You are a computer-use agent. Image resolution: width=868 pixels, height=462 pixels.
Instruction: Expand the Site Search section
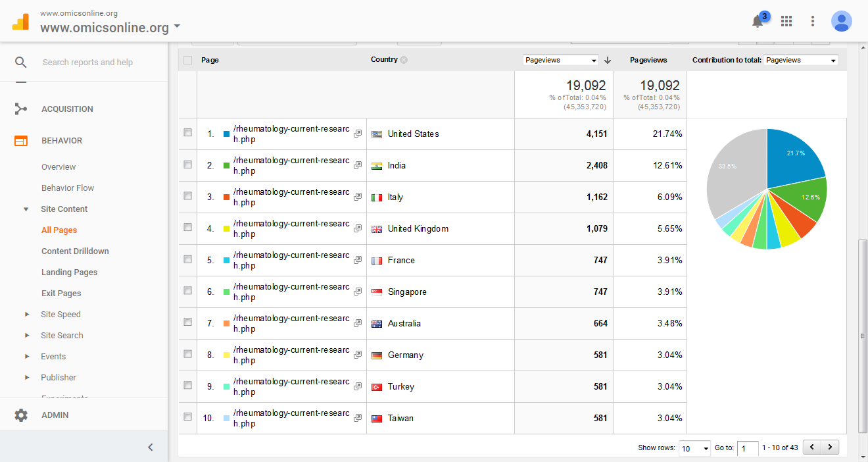click(x=27, y=336)
